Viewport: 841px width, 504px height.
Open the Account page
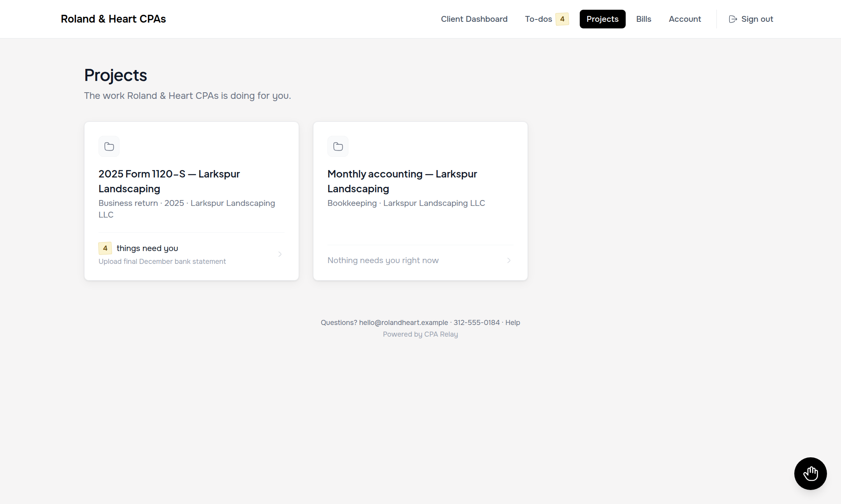coord(685,19)
